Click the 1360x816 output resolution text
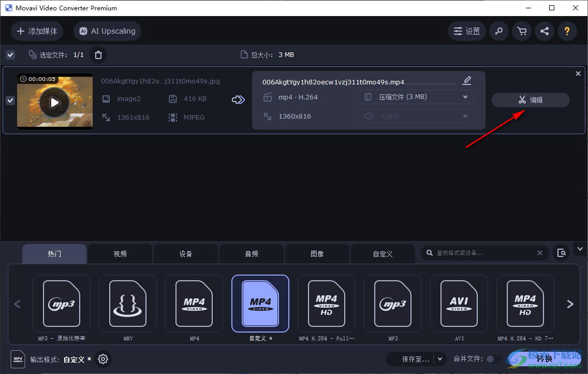The image size is (588, 374). point(295,116)
